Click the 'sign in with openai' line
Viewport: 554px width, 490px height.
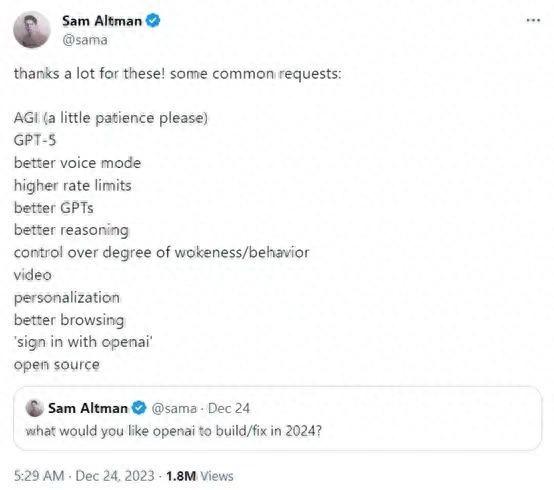pos(83,342)
